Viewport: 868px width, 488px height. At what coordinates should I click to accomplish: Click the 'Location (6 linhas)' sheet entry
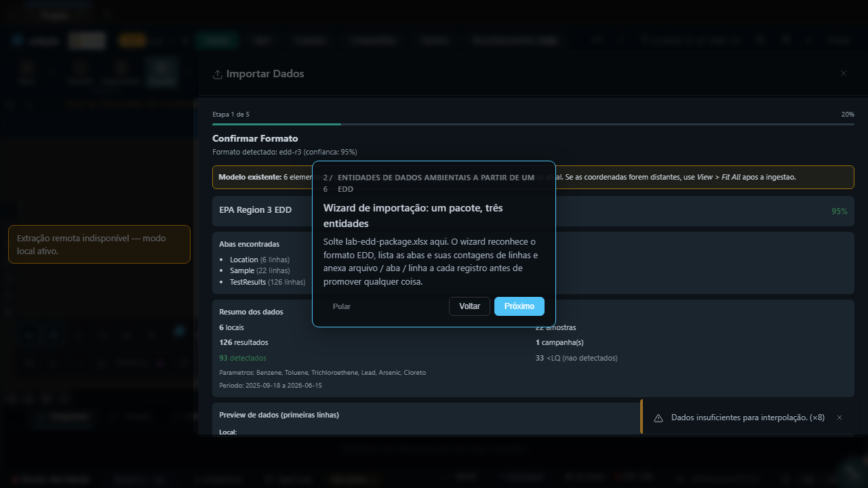(260, 260)
